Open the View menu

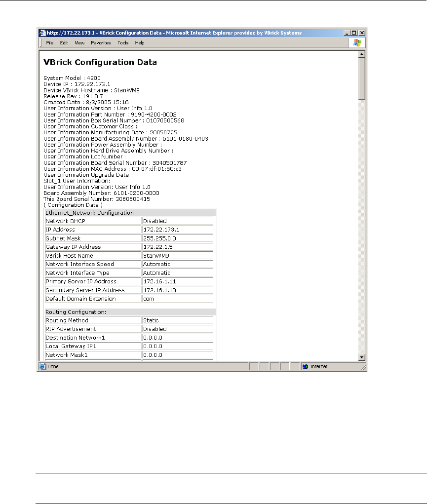pos(79,43)
